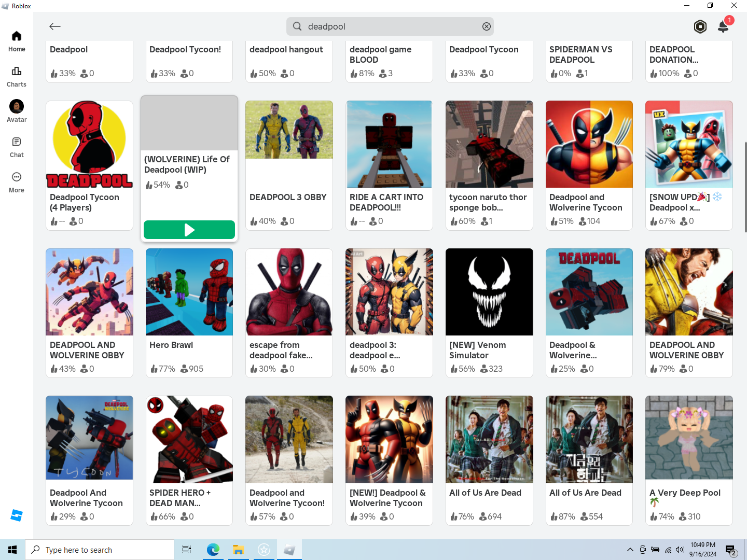Open the Windows Start menu

click(12, 550)
